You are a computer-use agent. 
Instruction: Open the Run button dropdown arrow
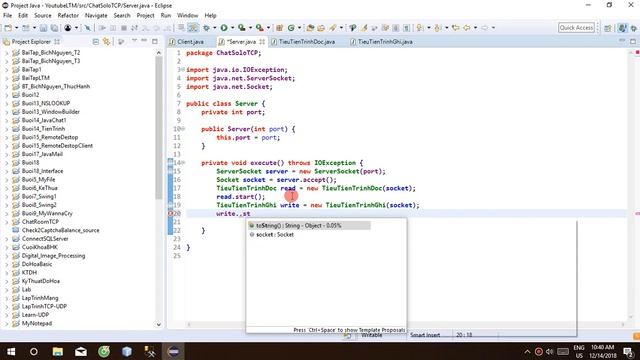click(x=232, y=28)
